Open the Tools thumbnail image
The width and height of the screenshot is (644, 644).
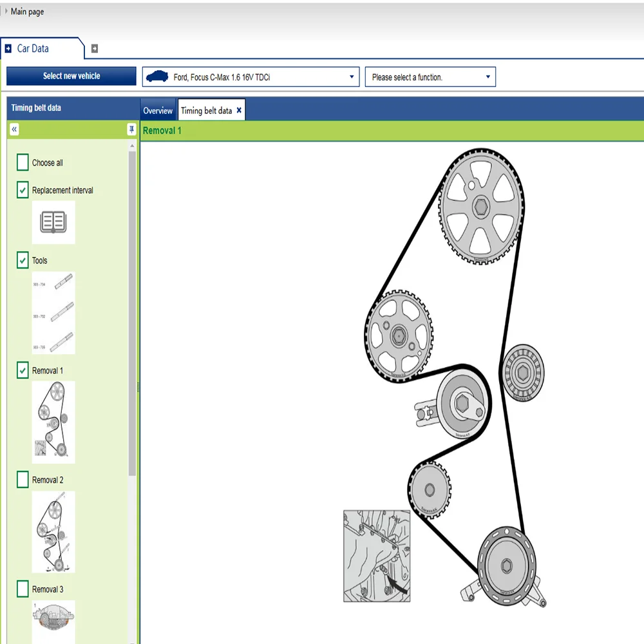tap(53, 312)
